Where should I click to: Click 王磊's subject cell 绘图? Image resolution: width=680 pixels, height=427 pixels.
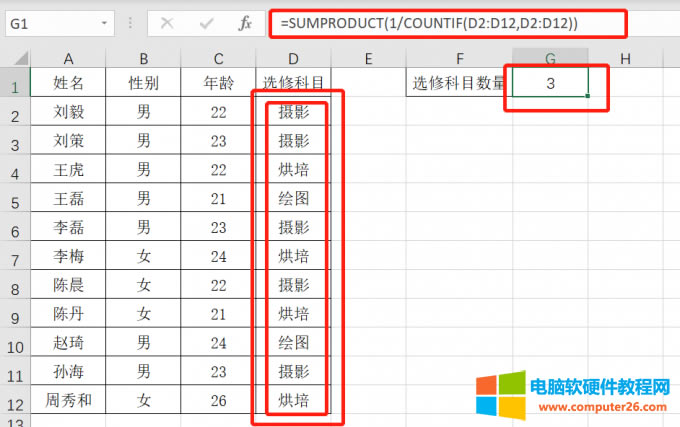click(293, 199)
